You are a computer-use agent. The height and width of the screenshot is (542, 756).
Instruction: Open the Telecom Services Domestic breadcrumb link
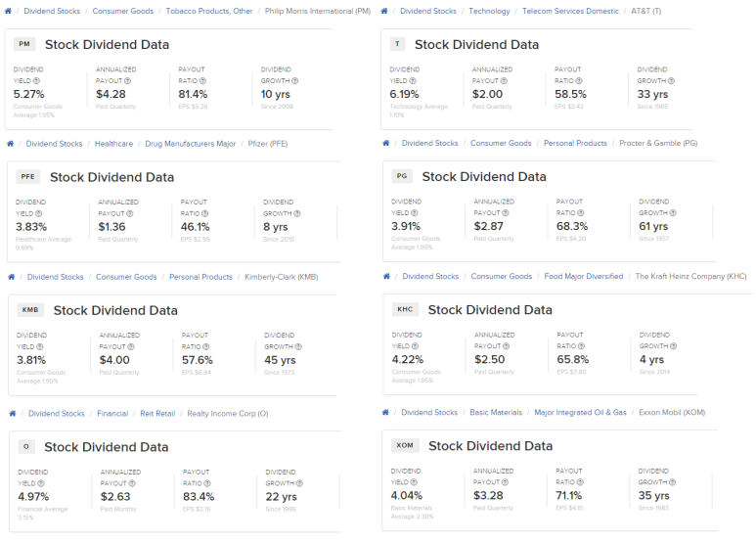(570, 11)
